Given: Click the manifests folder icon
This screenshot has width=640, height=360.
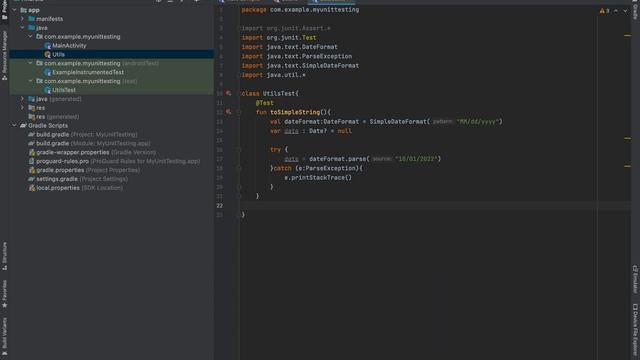Looking at the screenshot, I should (31, 19).
